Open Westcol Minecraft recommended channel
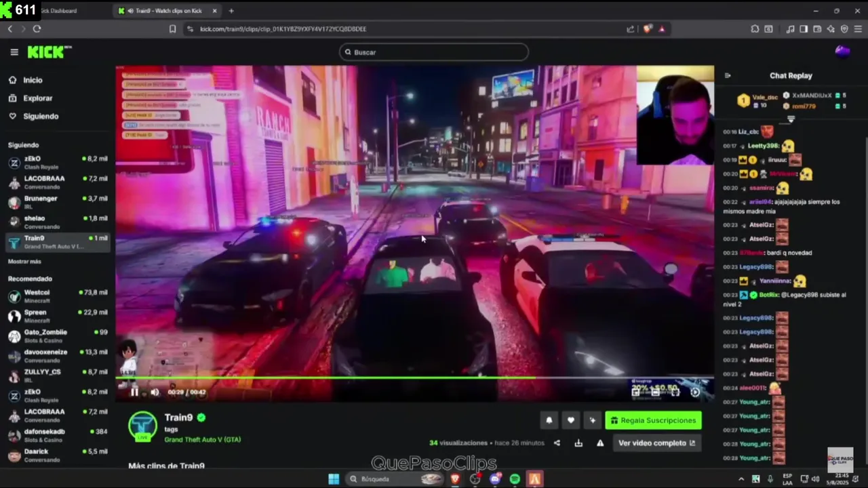Viewport: 868px width, 488px height. pyautogui.click(x=58, y=296)
